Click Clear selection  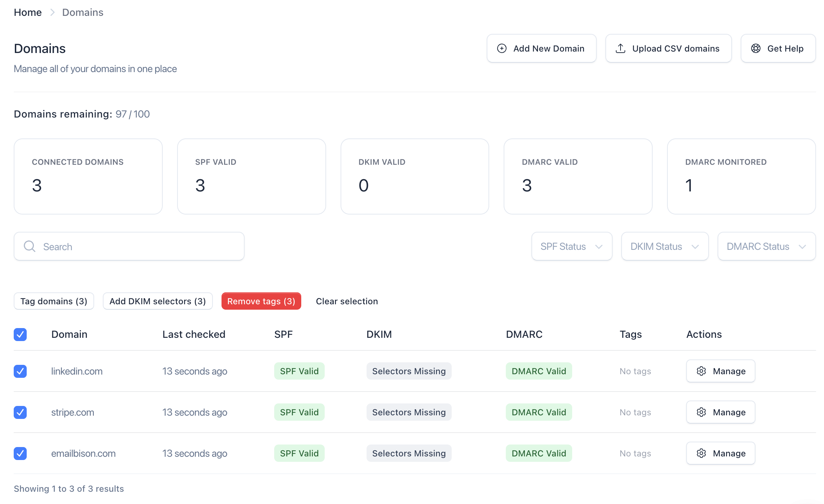click(x=347, y=301)
